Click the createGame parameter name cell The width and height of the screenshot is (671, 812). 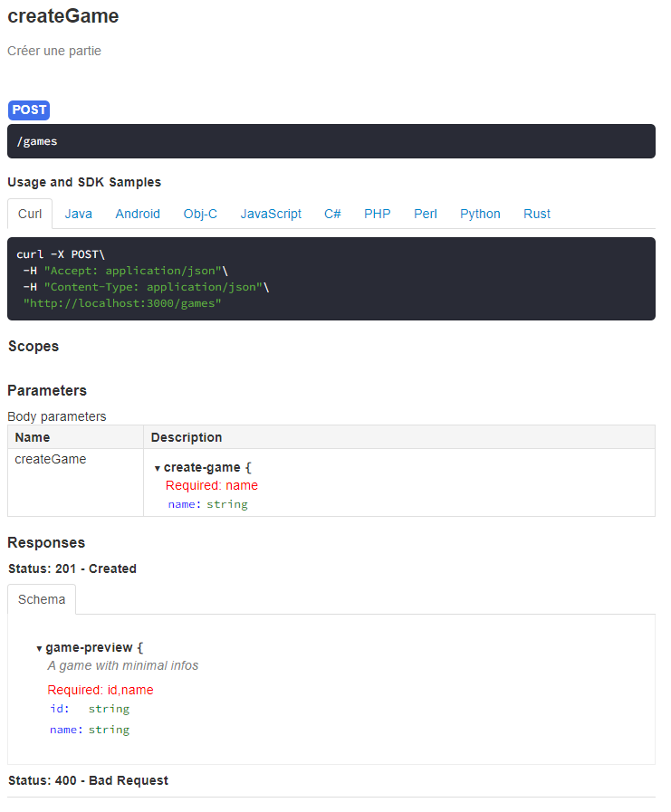(51, 459)
